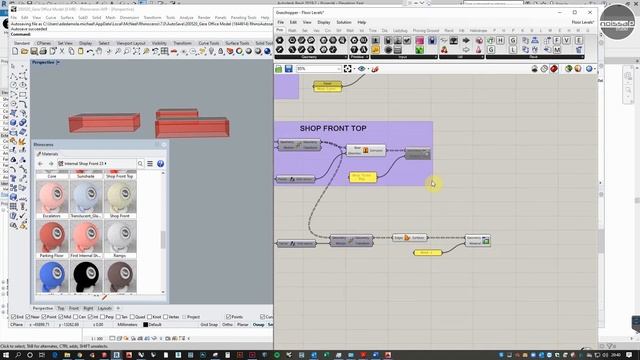Save the Grasshopper definition with floppy icon
Viewport: 640px width, 360px height.
pos(289,69)
